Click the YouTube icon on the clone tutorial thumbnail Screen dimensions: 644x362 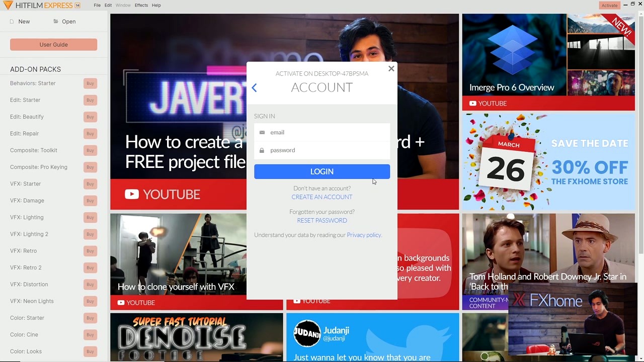(x=121, y=302)
